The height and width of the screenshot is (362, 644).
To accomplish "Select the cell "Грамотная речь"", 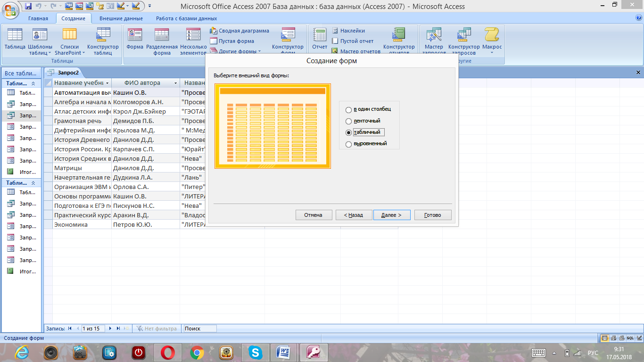I will tap(82, 121).
